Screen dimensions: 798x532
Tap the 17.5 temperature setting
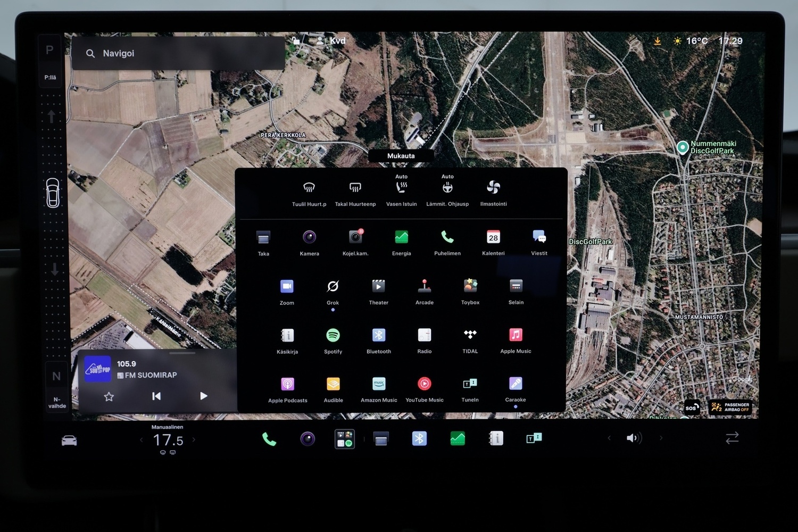click(x=168, y=440)
